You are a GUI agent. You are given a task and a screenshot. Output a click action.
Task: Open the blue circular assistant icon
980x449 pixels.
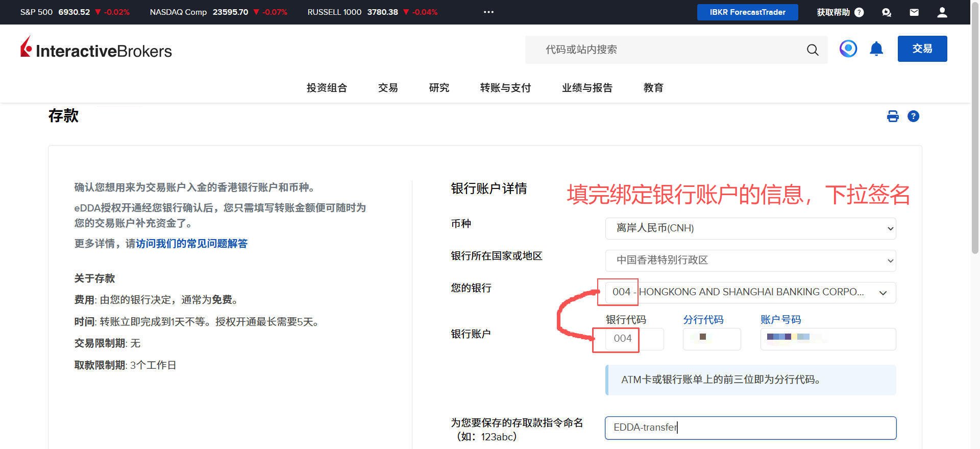848,49
